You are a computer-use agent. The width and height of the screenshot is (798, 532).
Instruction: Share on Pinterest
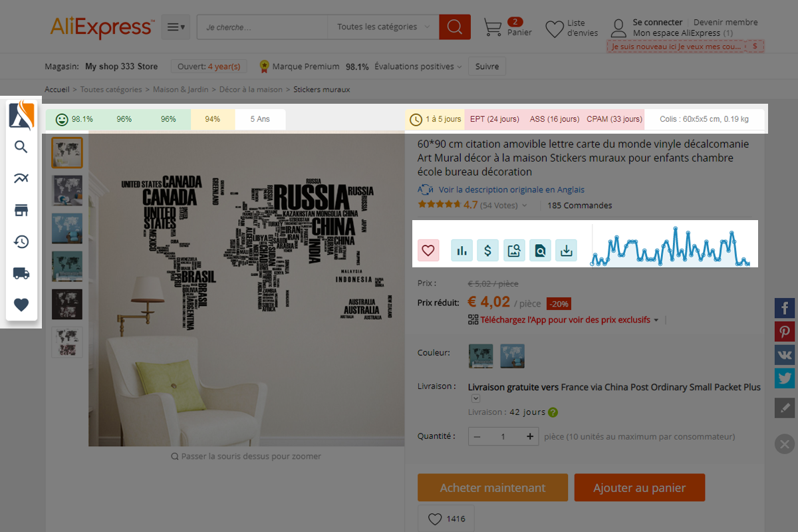pyautogui.click(x=785, y=331)
